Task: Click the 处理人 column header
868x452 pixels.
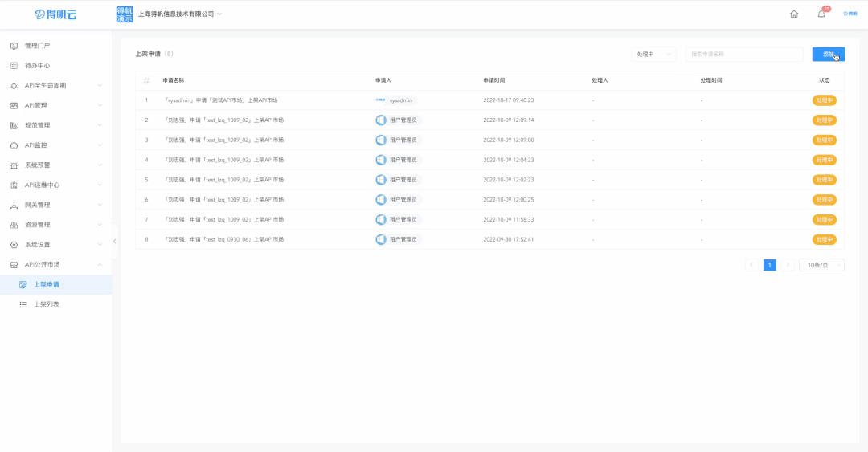Action: (600, 81)
